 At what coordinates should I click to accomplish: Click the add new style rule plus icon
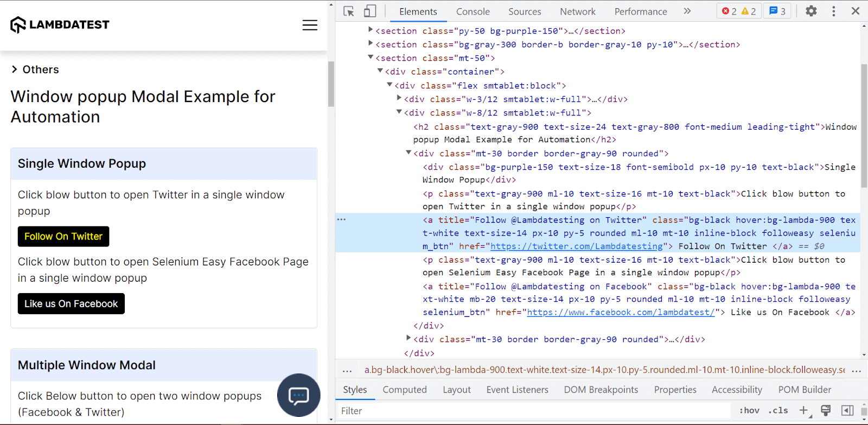tap(803, 410)
